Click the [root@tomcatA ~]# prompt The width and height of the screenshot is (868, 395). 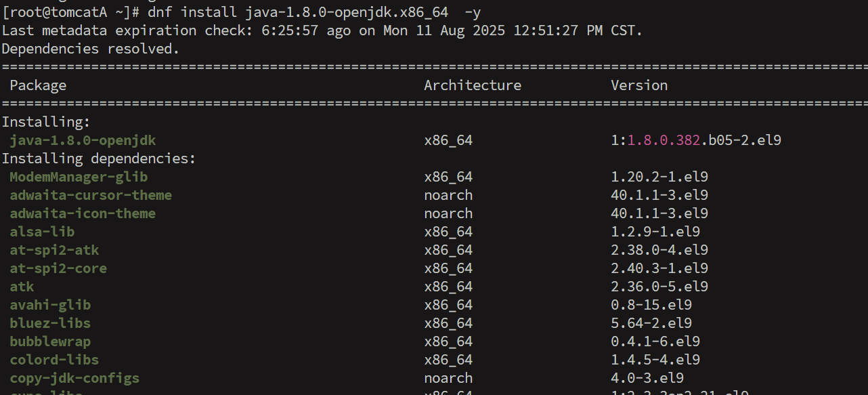coord(71,12)
